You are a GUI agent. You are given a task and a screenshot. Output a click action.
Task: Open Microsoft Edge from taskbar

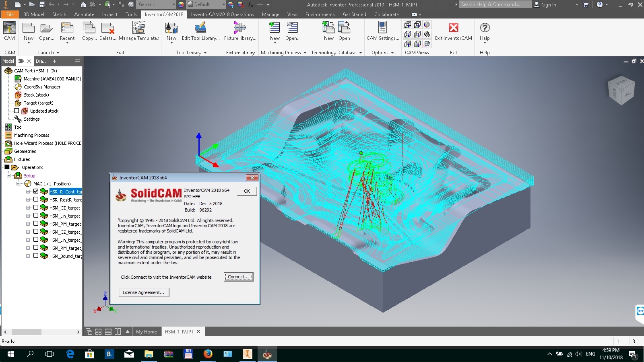coord(70,354)
